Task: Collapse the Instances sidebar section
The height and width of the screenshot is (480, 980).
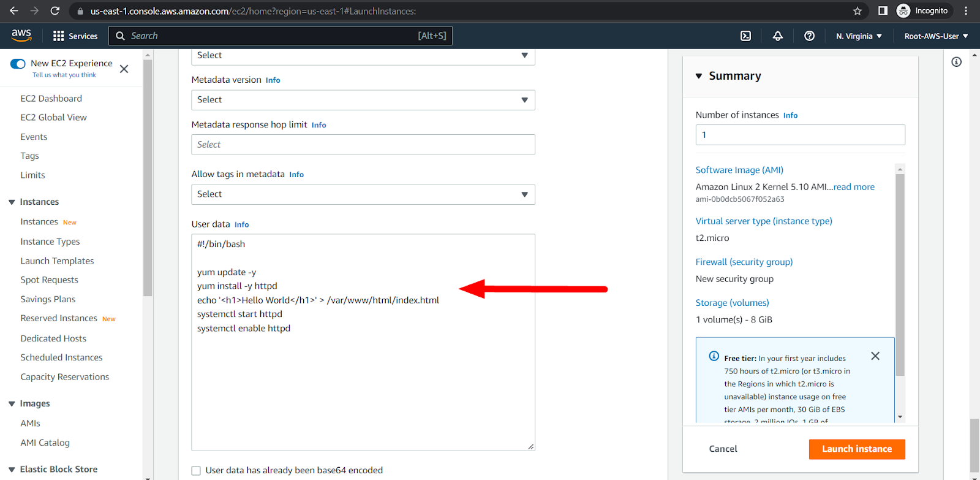Action: click(12, 202)
